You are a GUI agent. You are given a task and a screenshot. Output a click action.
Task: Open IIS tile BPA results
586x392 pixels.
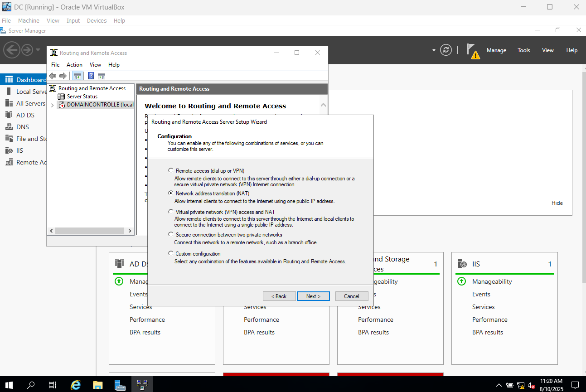pyautogui.click(x=488, y=332)
